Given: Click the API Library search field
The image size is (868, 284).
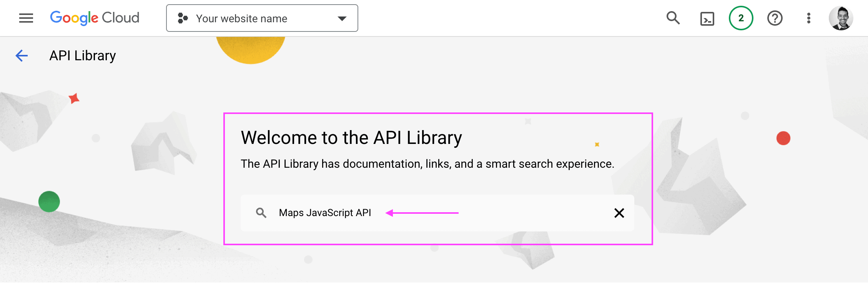Looking at the screenshot, I should 437,213.
